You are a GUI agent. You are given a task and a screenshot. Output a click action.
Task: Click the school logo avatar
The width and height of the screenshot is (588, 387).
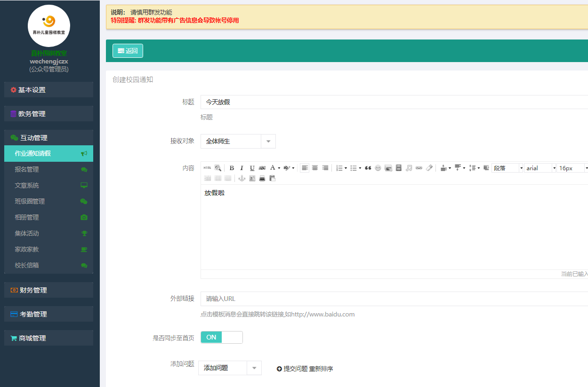(49, 26)
